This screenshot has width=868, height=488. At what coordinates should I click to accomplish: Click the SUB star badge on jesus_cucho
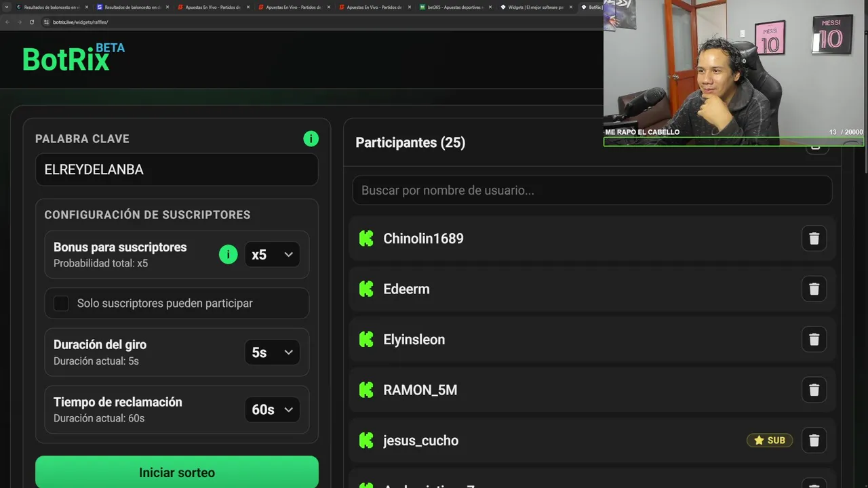click(x=770, y=441)
